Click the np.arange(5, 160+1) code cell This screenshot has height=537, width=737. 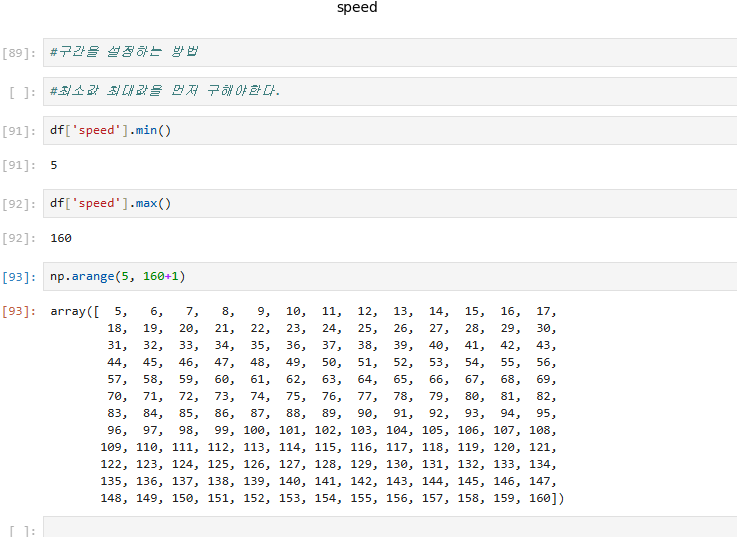coord(390,276)
